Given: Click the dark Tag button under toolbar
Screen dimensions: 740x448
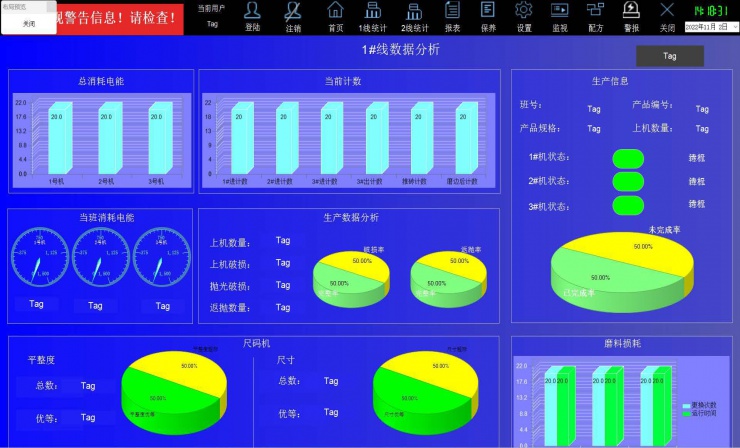Looking at the screenshot, I should pyautogui.click(x=669, y=56).
